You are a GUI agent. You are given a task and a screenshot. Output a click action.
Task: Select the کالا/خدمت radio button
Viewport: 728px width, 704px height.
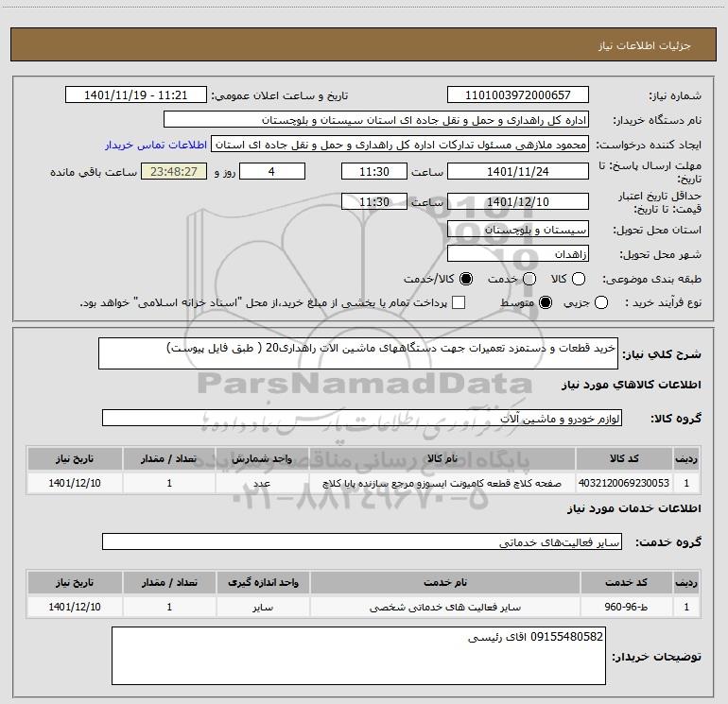coord(466,279)
